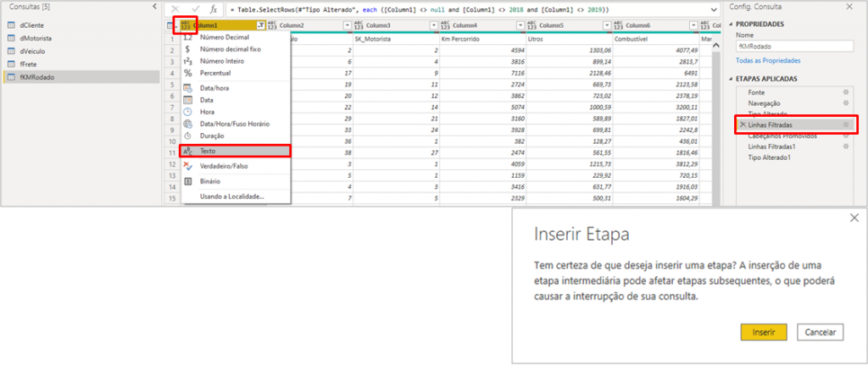Collapse the Consultas pane
The height and width of the screenshot is (365, 868).
click(153, 7)
